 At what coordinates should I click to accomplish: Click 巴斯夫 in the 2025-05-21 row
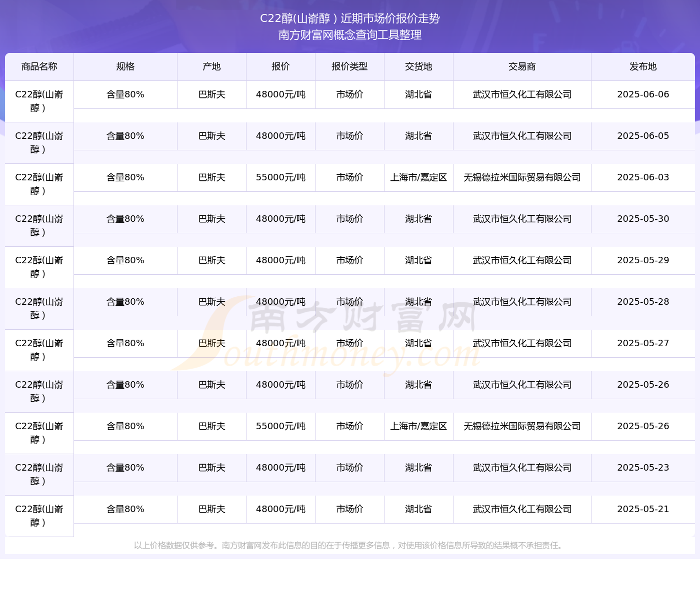click(x=212, y=509)
